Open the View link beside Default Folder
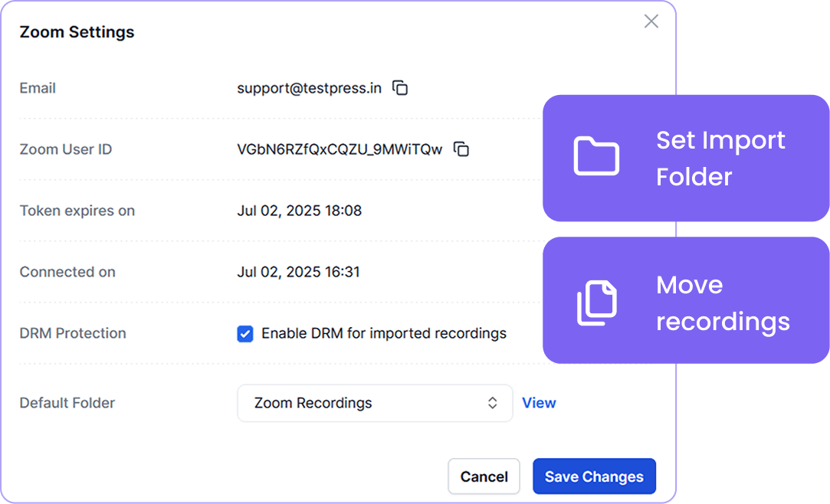The width and height of the screenshot is (830, 504). tap(539, 403)
